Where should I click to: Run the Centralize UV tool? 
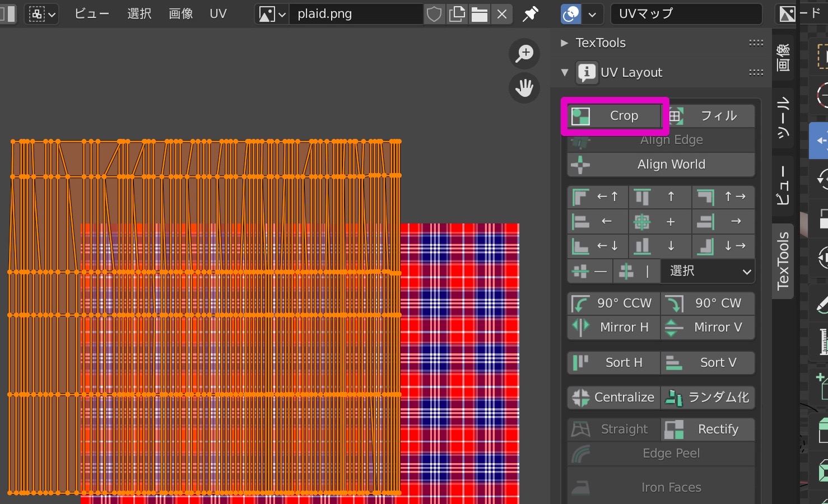click(613, 398)
